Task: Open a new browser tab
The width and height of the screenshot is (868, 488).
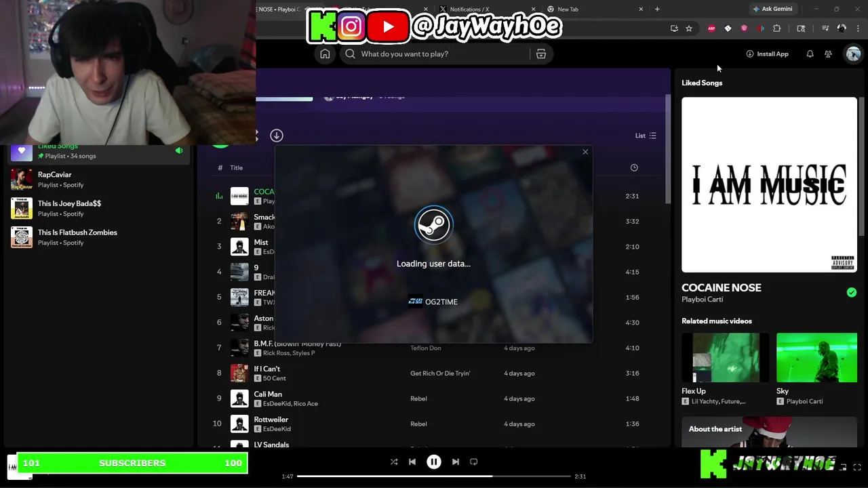Action: 657,9
